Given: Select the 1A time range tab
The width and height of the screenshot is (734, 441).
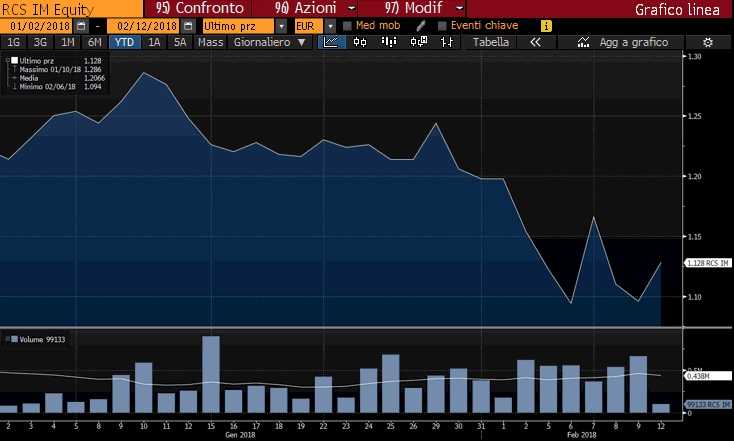Looking at the screenshot, I should point(154,42).
